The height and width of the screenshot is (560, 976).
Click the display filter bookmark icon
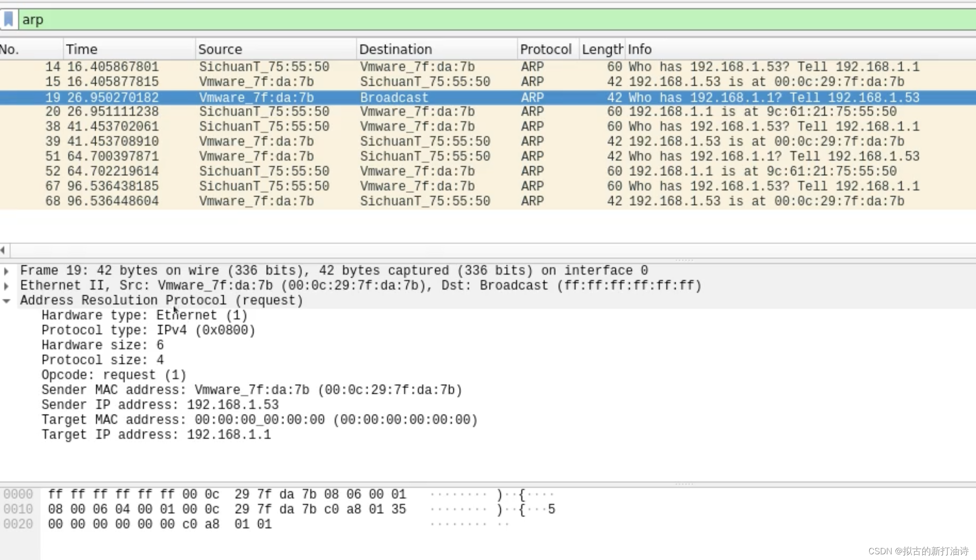pos(9,19)
